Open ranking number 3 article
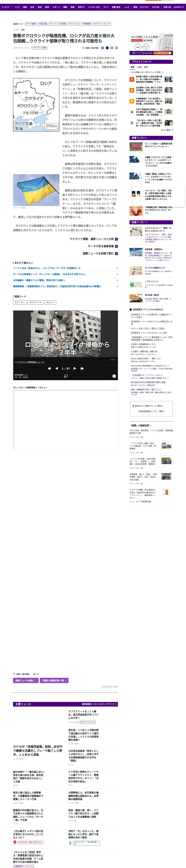 point(151,101)
